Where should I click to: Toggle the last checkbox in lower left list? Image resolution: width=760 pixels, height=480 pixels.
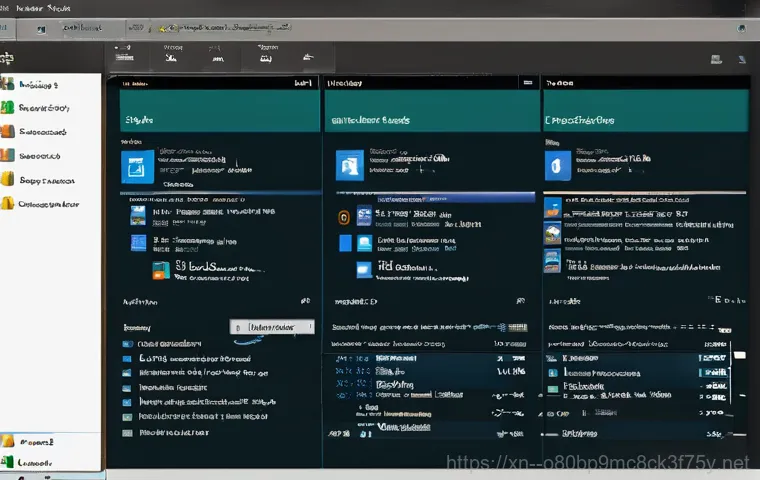127,433
